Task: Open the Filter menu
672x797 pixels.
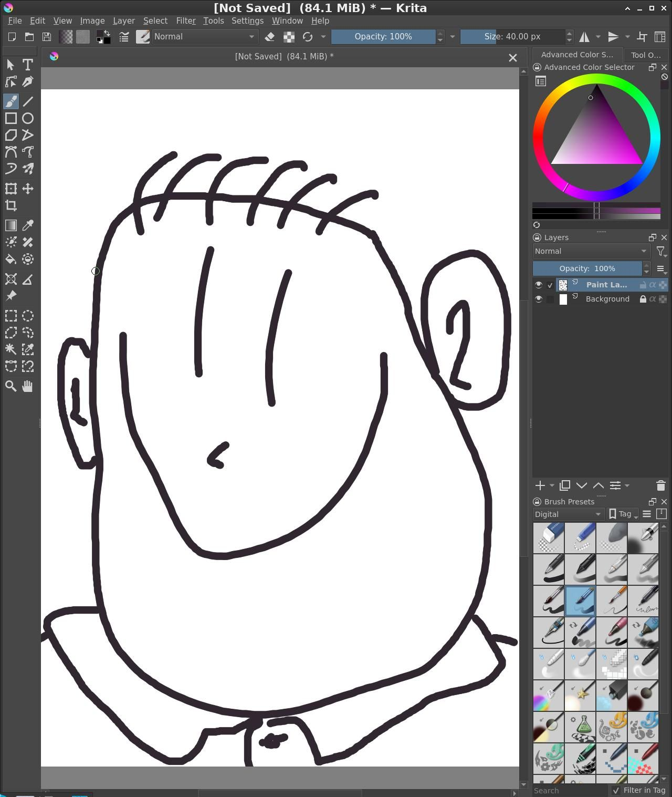Action: click(185, 21)
